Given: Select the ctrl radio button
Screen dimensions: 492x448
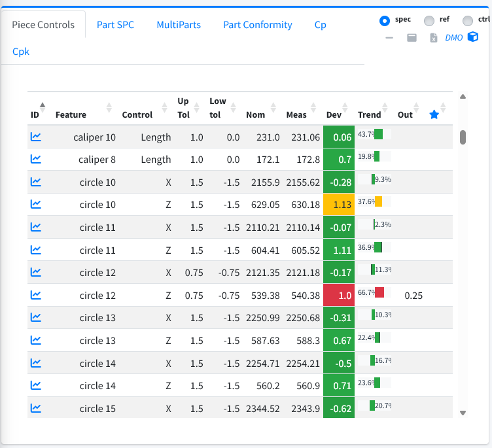Looking at the screenshot, I should tap(468, 21).
